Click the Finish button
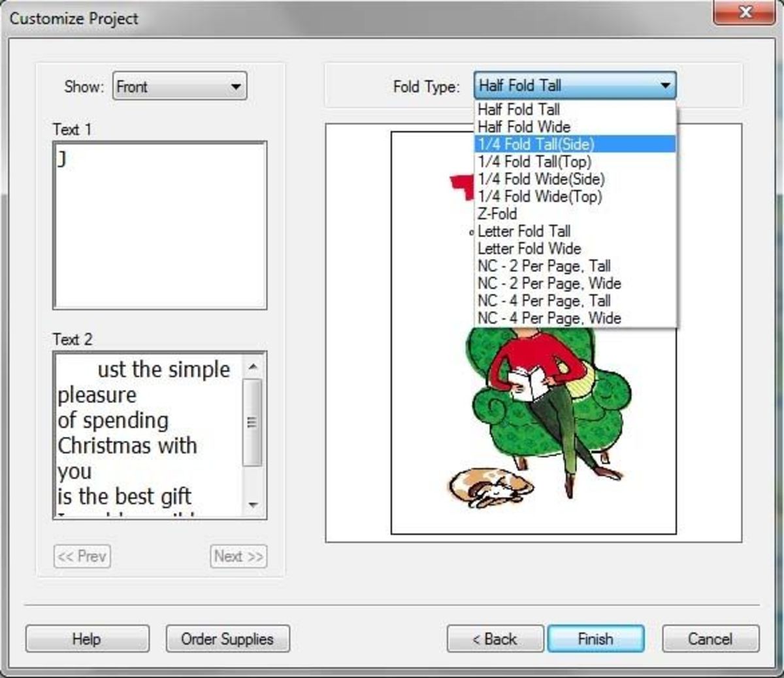 click(595, 639)
